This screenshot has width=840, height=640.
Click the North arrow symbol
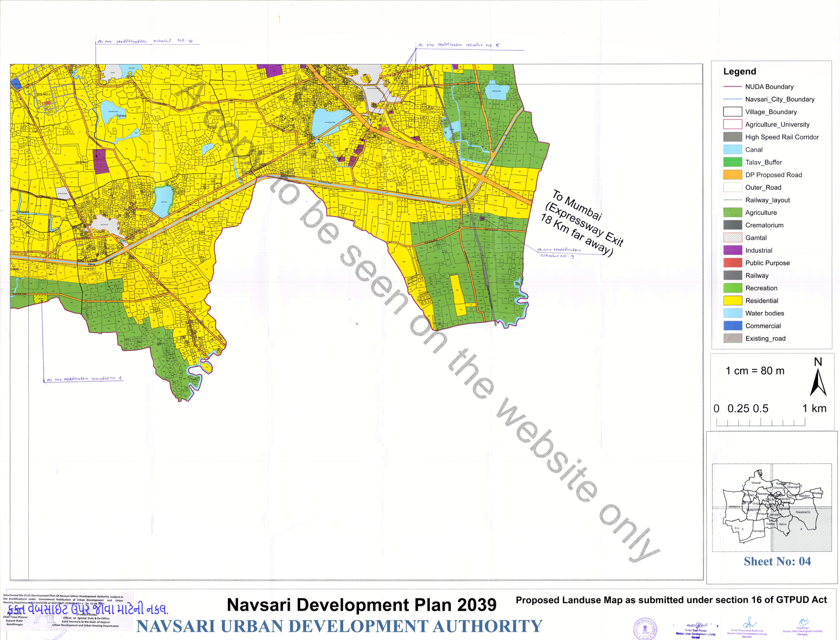[x=818, y=382]
